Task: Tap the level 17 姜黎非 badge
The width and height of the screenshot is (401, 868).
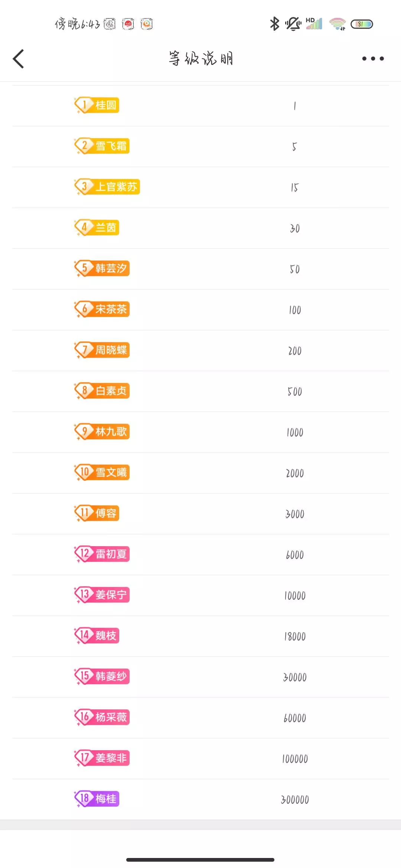Action: tap(102, 758)
